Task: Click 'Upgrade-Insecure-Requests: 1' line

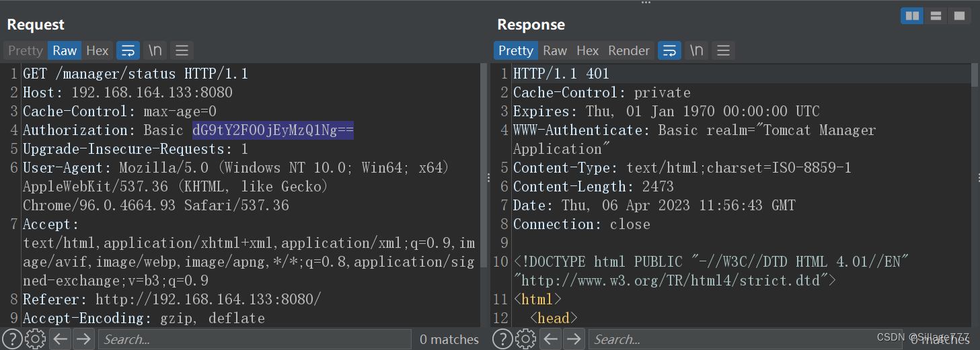Action: pyautogui.click(x=135, y=149)
